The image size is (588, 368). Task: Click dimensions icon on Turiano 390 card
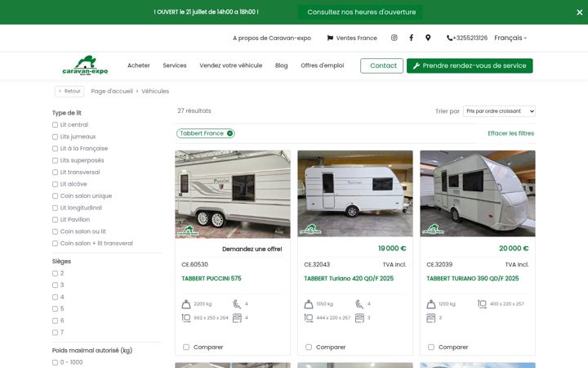point(482,304)
